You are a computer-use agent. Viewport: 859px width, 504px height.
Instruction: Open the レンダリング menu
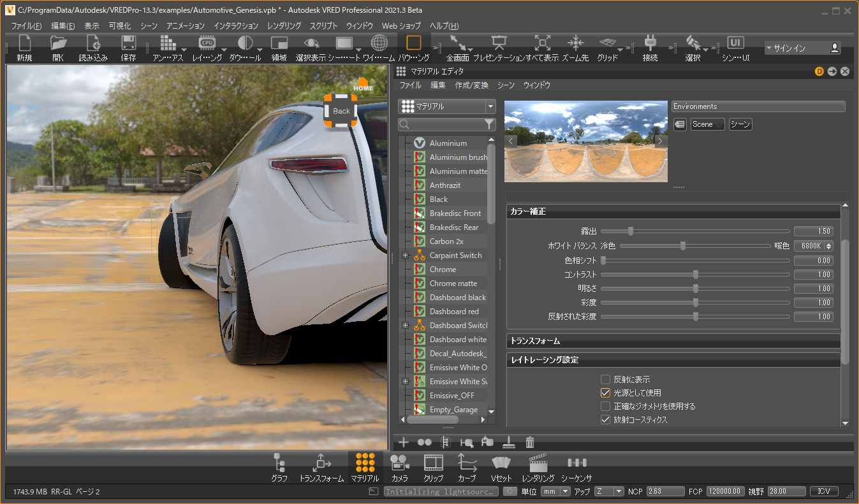(x=284, y=26)
